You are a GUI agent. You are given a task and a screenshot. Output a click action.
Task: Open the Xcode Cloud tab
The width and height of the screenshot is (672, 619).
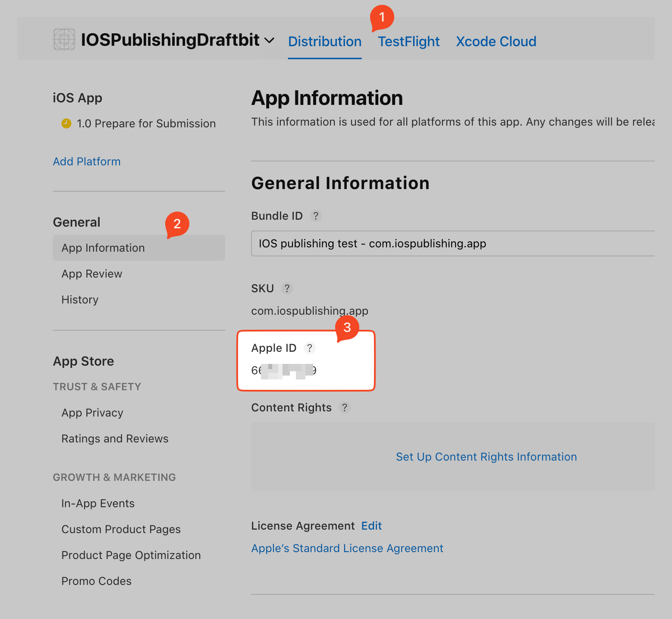[x=496, y=41]
